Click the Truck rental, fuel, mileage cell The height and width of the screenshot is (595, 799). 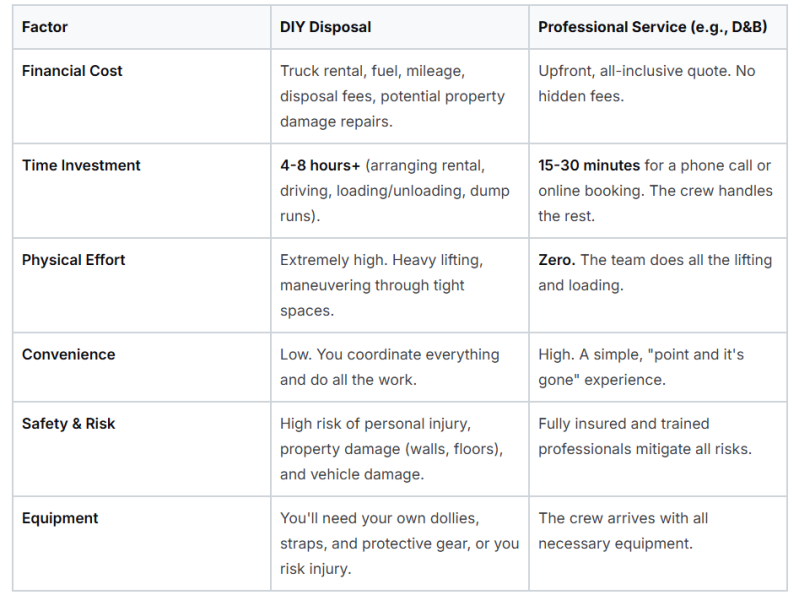coord(400,96)
